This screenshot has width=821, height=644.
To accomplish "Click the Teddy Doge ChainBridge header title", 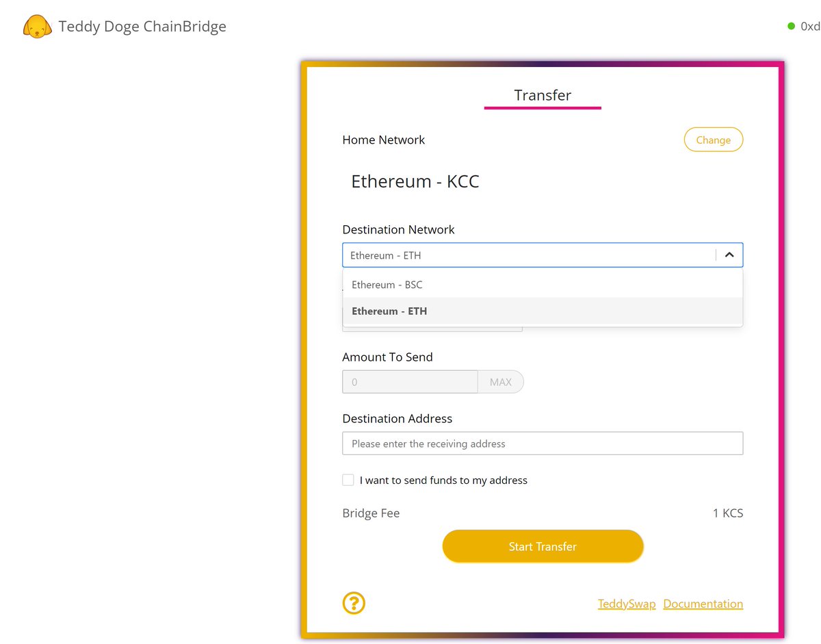I will click(x=142, y=26).
